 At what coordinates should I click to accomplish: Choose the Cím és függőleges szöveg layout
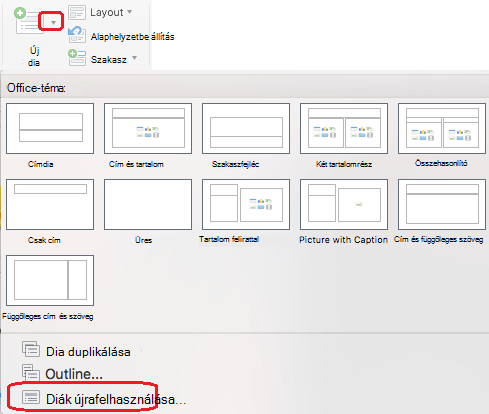[x=442, y=204]
